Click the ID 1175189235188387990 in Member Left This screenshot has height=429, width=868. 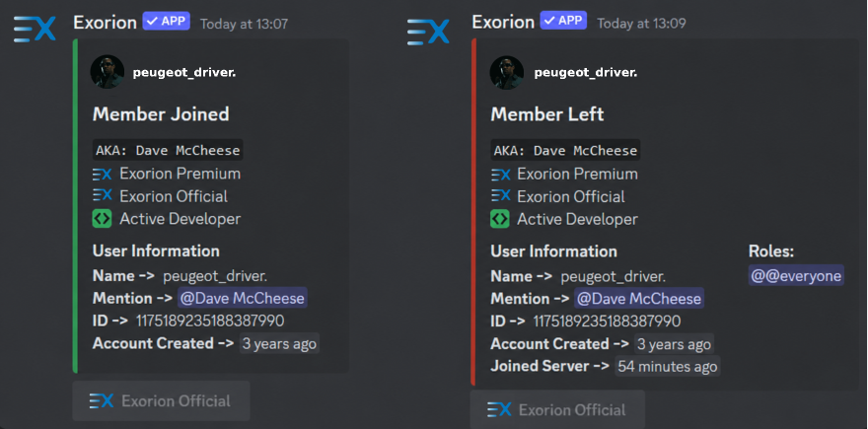click(x=607, y=322)
